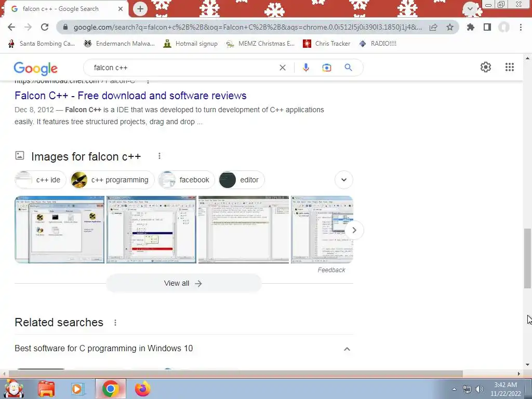Open network icon in system tray
The height and width of the screenshot is (399, 532).
467,389
